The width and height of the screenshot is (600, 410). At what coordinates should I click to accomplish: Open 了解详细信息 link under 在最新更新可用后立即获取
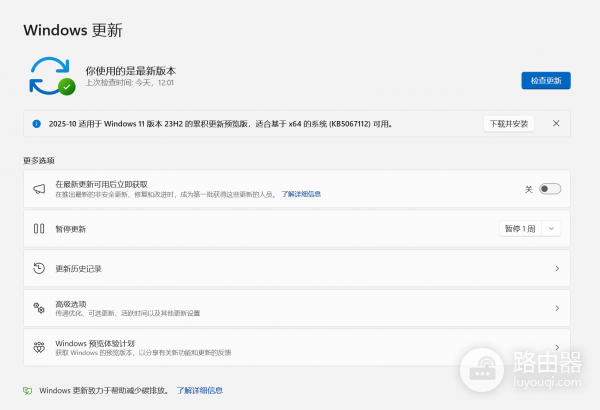click(301, 194)
